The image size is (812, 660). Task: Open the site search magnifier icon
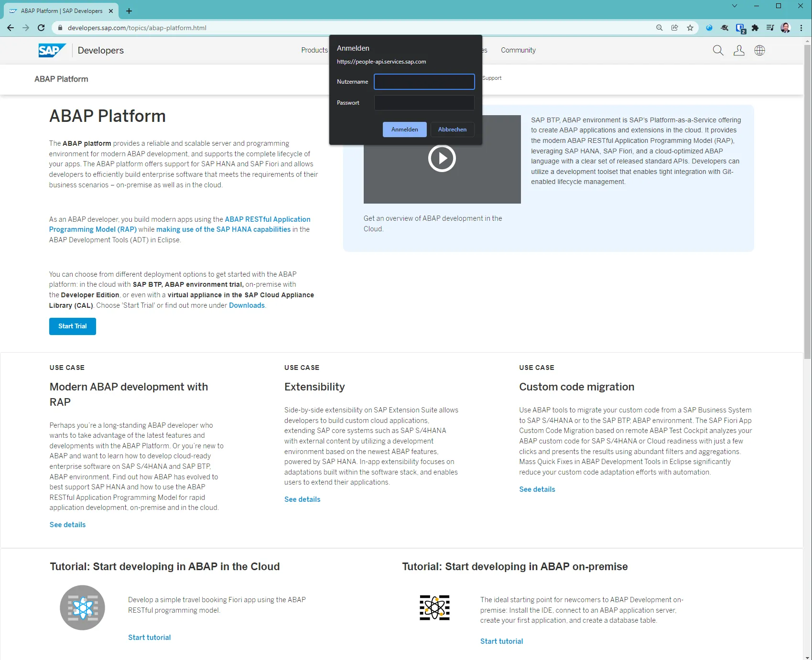(718, 50)
